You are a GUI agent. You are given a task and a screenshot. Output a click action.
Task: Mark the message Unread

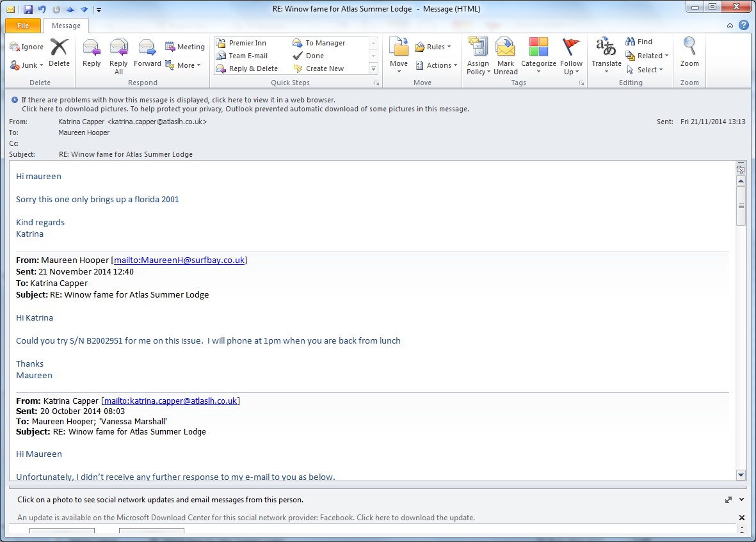pyautogui.click(x=505, y=56)
